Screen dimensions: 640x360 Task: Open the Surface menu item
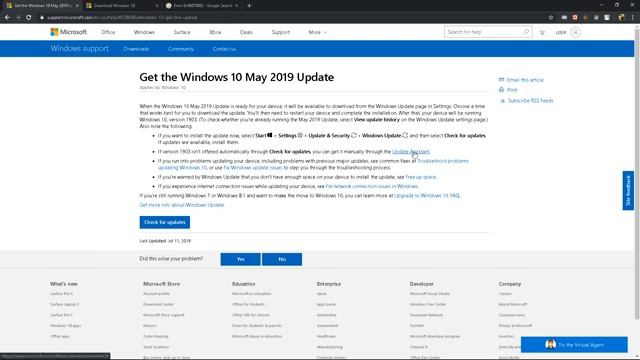pos(182,32)
